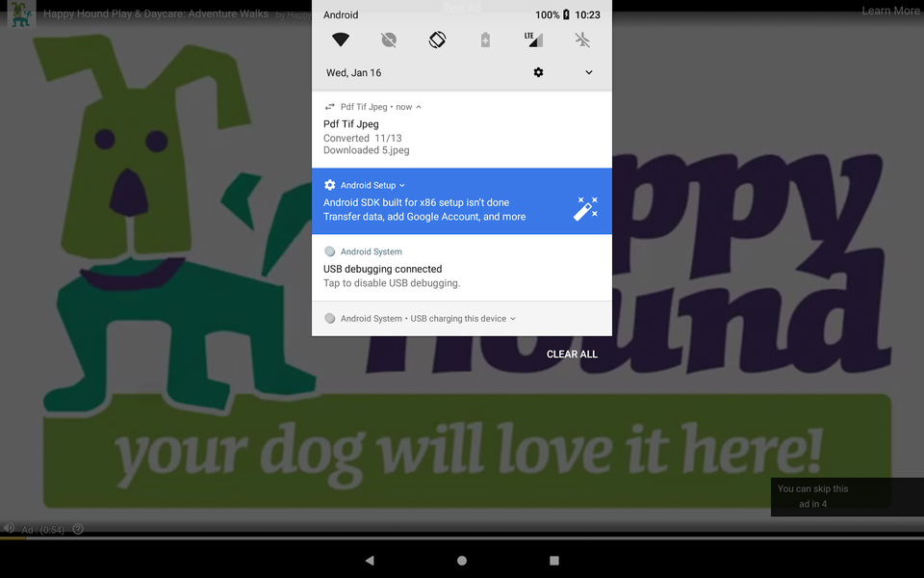Image resolution: width=924 pixels, height=578 pixels.
Task: Open the Android SDK setup isn't done notification
Action: coord(462,201)
